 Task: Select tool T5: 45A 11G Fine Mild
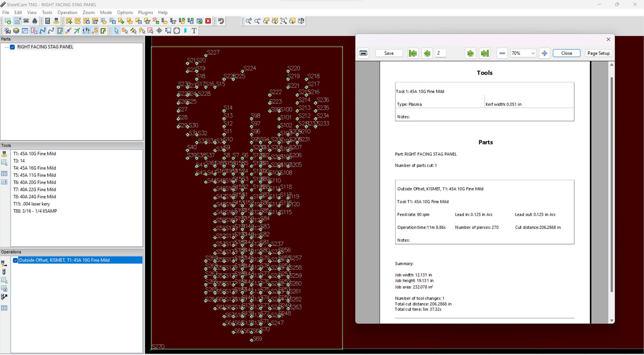point(35,175)
